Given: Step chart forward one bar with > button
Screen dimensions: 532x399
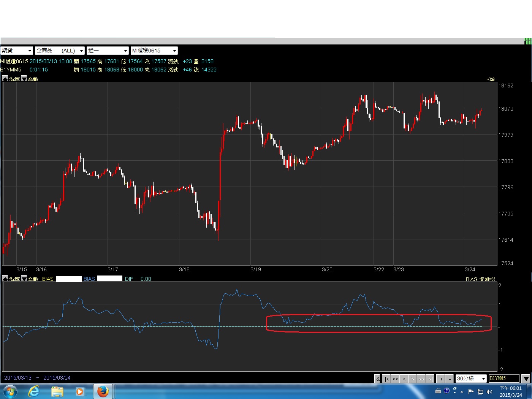Looking at the screenshot, I should coord(413,379).
